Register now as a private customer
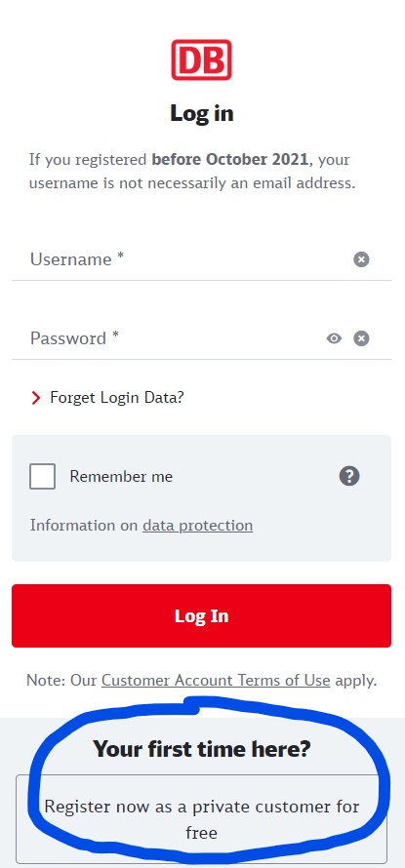Viewport: 405px width, 868px height. [x=201, y=818]
